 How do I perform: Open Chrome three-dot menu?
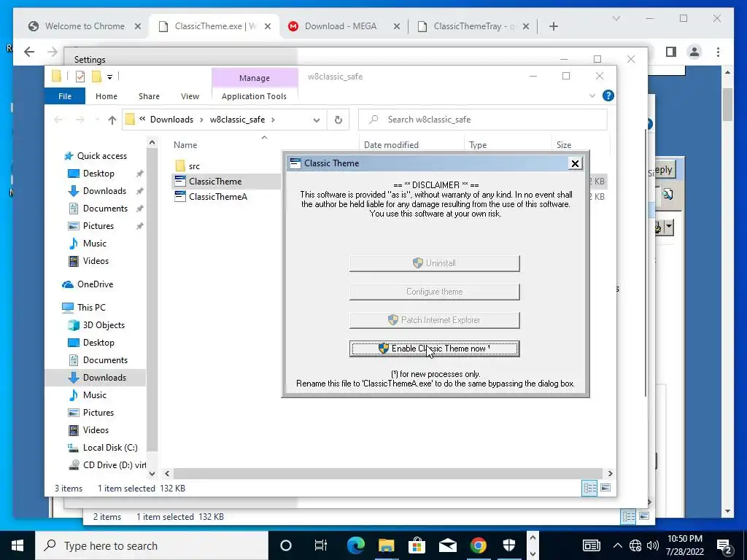tap(718, 52)
